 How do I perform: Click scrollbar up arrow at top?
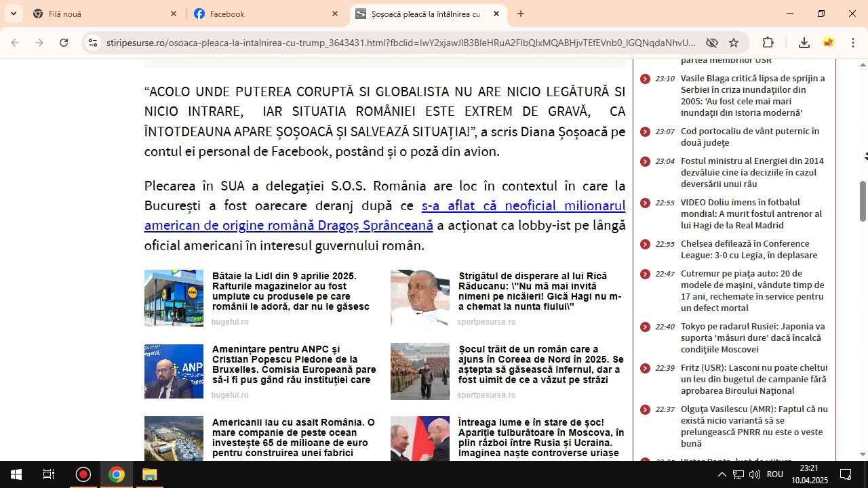[x=863, y=65]
